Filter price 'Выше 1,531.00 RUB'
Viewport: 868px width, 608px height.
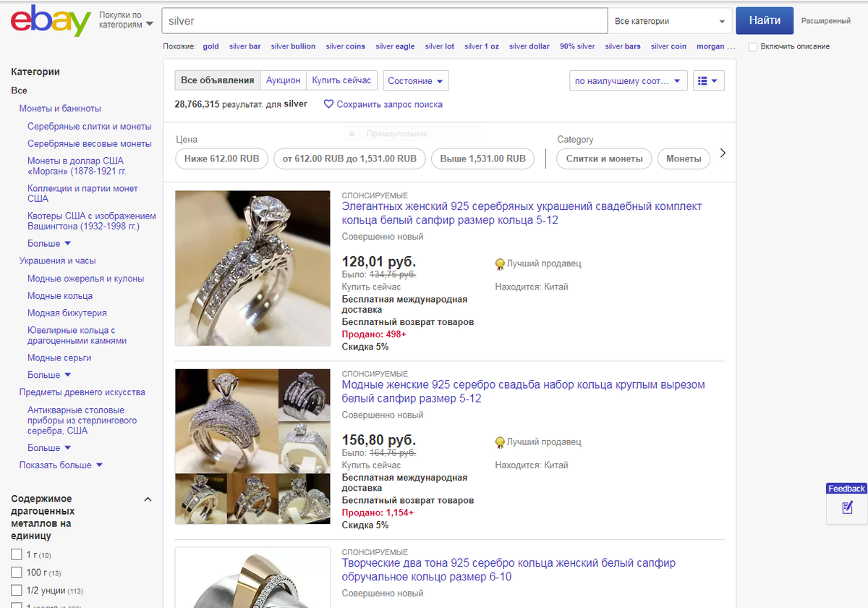coord(483,159)
